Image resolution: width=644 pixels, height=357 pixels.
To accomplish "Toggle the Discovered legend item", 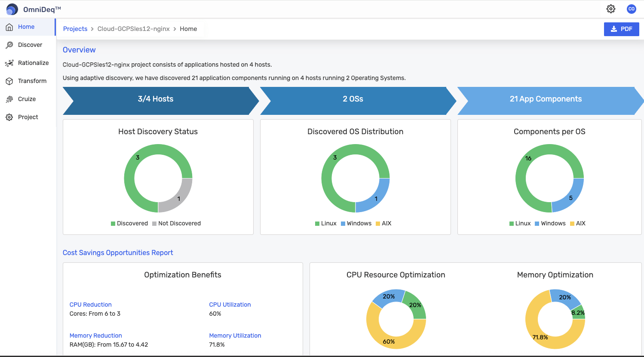I will [129, 223].
